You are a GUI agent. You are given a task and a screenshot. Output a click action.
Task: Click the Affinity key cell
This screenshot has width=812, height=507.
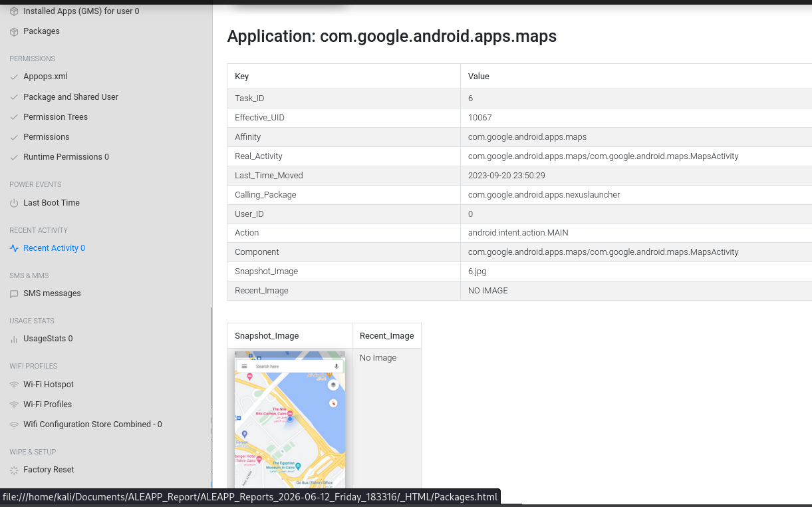(x=344, y=137)
